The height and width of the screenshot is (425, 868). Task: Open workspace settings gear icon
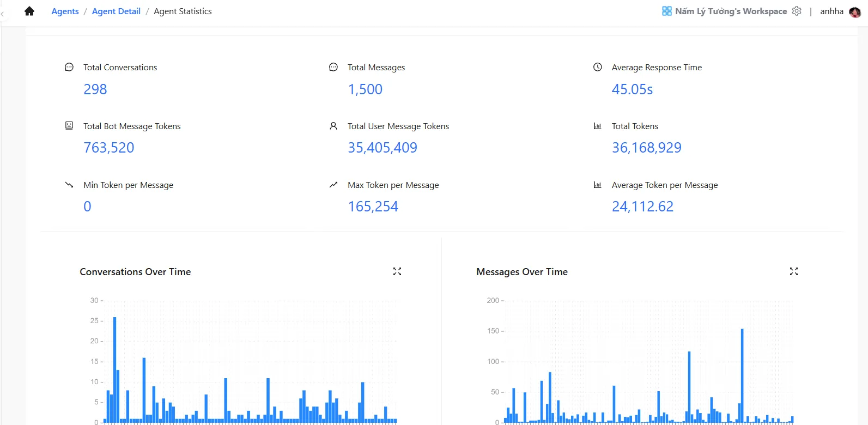click(x=797, y=11)
